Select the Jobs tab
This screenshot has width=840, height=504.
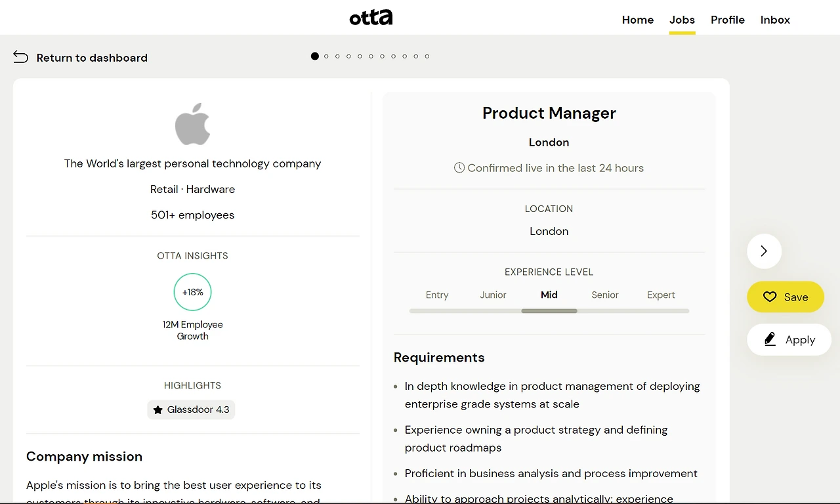(682, 20)
